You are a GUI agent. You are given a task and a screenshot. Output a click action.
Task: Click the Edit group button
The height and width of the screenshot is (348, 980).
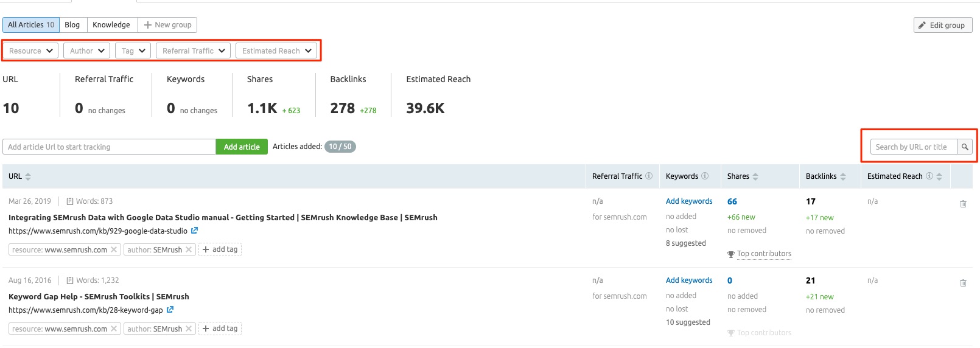943,25
